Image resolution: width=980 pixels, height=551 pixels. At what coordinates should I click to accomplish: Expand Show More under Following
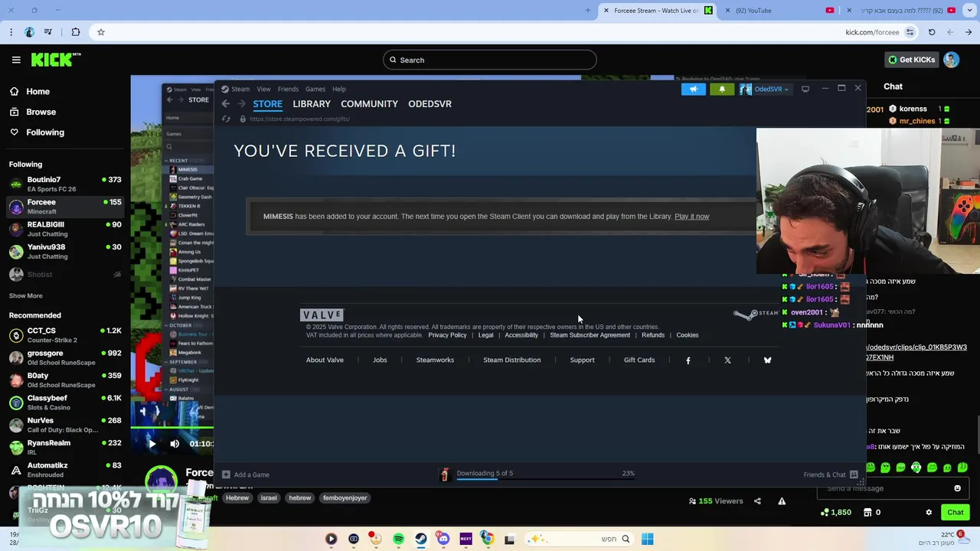(26, 295)
